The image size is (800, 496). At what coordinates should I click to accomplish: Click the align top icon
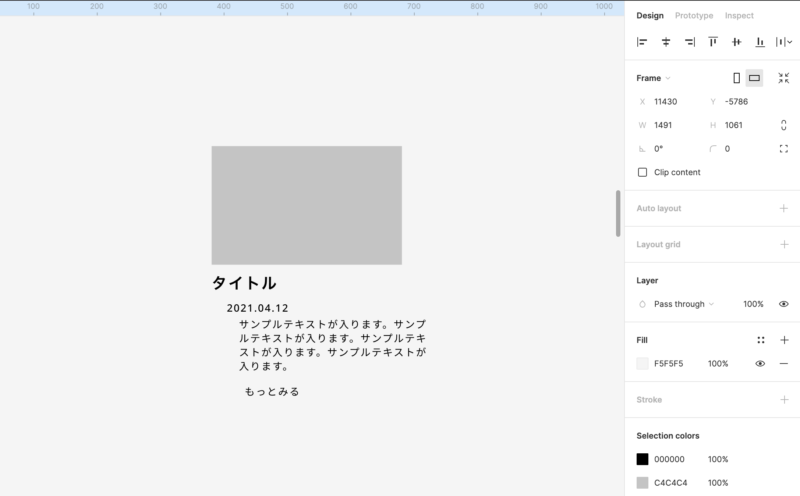[713, 42]
